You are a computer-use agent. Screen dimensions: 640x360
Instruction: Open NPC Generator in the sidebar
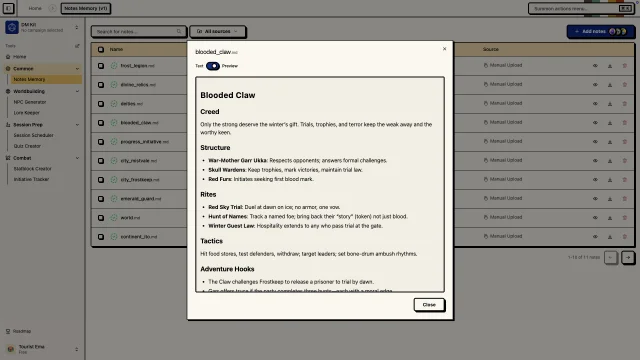30,102
